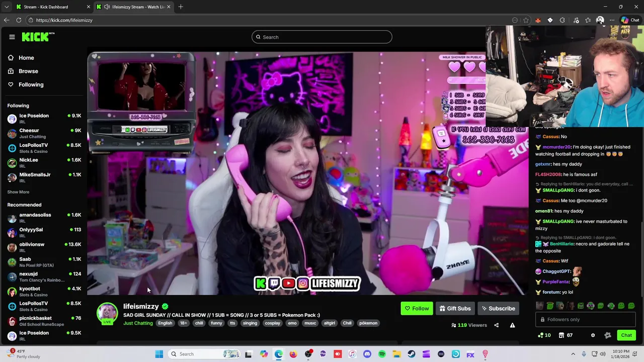Report the stream with the warning icon
This screenshot has width=644, height=362.
512,325
